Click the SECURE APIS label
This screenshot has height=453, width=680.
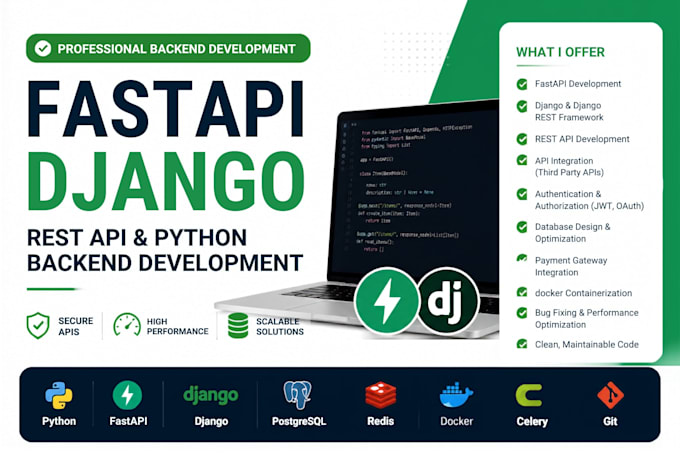(75, 326)
